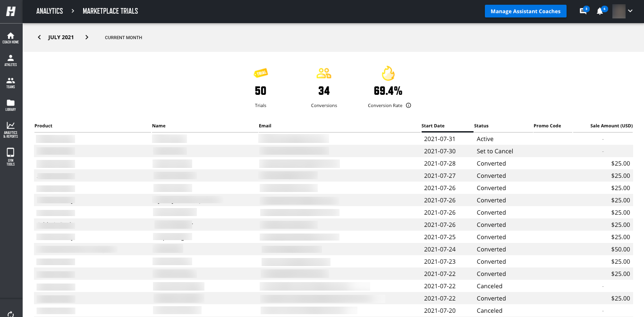Screen dimensions: 644x317
Task: Click the Conversion Rate info icon
Action: tap(408, 106)
